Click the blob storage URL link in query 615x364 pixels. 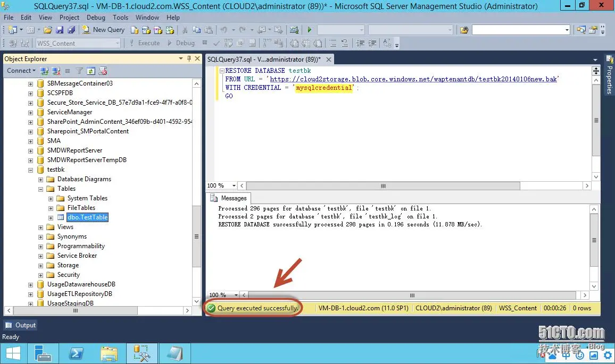[413, 79]
